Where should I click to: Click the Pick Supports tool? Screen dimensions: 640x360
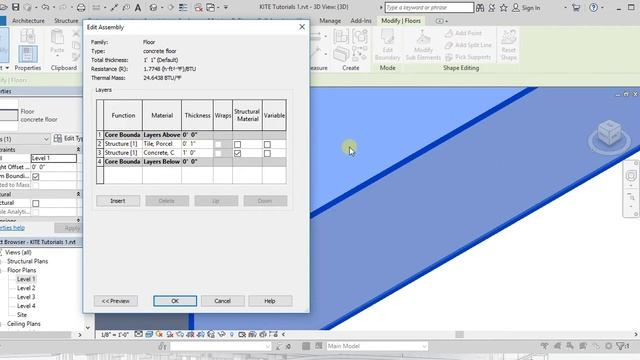[x=468, y=57]
